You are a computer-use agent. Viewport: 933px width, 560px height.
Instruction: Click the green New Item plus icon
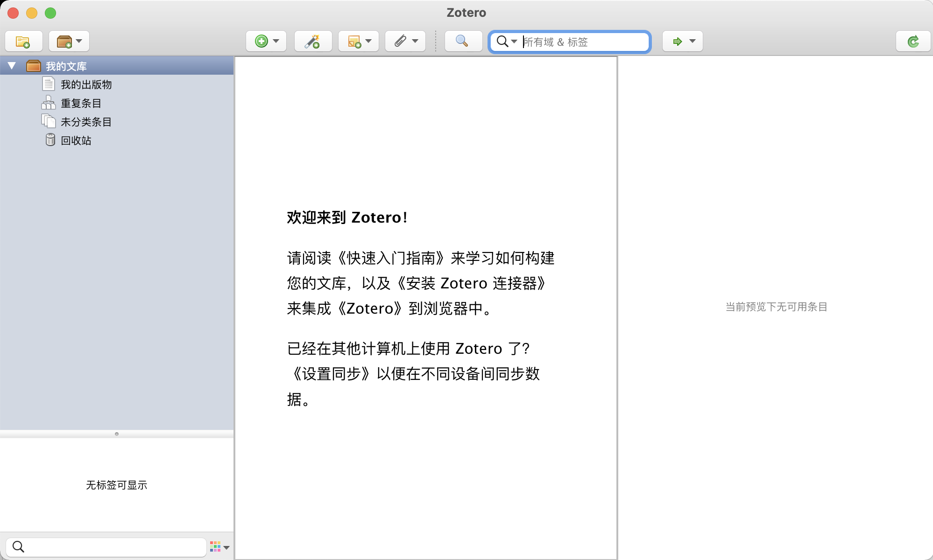(x=262, y=42)
